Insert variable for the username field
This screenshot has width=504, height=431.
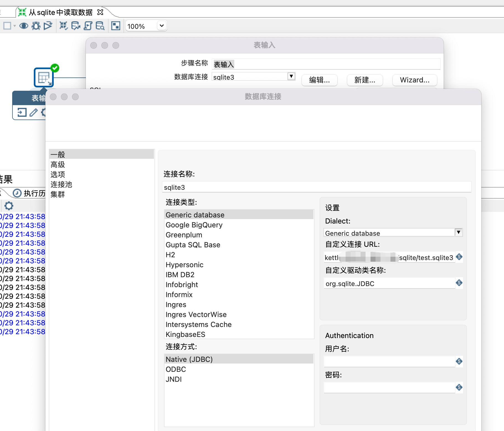(459, 361)
